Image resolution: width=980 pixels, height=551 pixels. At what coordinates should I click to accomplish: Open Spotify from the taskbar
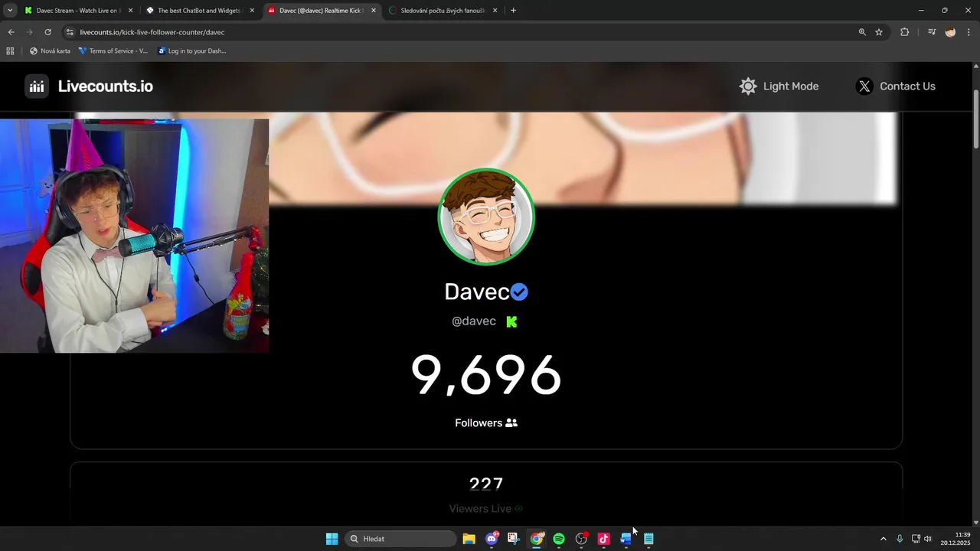559,539
